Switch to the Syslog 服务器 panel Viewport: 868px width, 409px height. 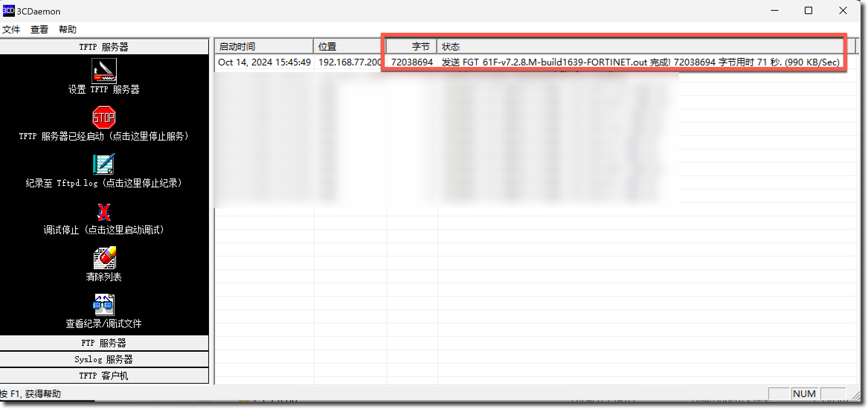tap(104, 359)
